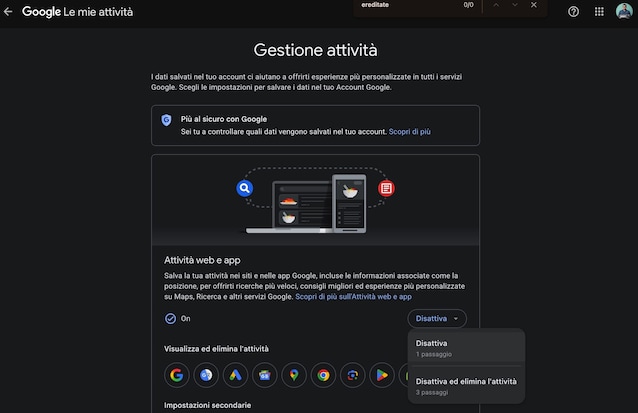
Task: Click the red news illustration icon
Action: 386,188
